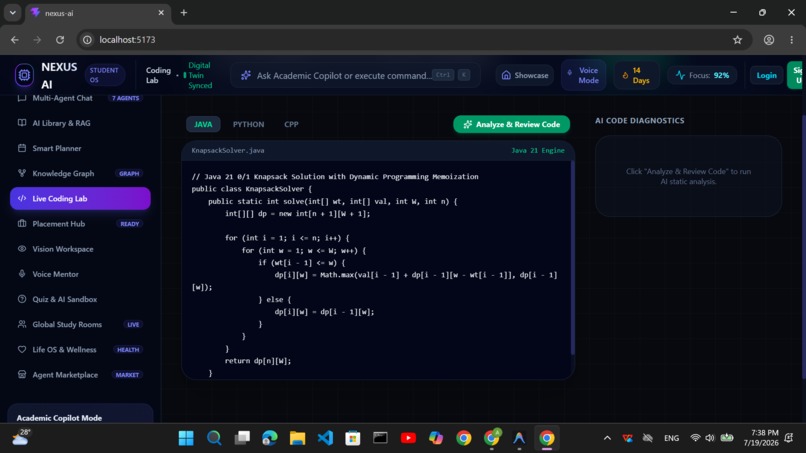The image size is (806, 453).
Task: Click the Smart Planner calendar icon
Action: click(22, 148)
